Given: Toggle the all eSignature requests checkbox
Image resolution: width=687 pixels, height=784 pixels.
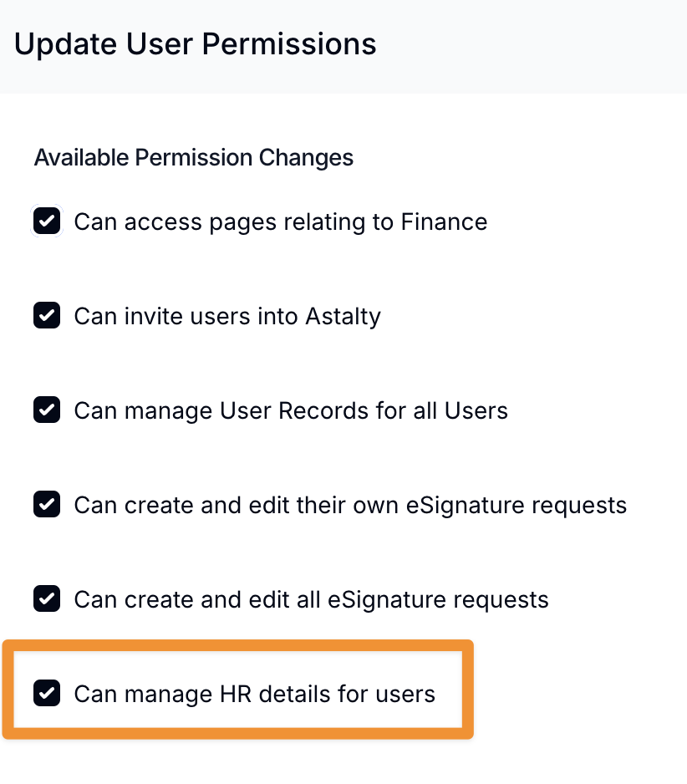Looking at the screenshot, I should pos(47,599).
